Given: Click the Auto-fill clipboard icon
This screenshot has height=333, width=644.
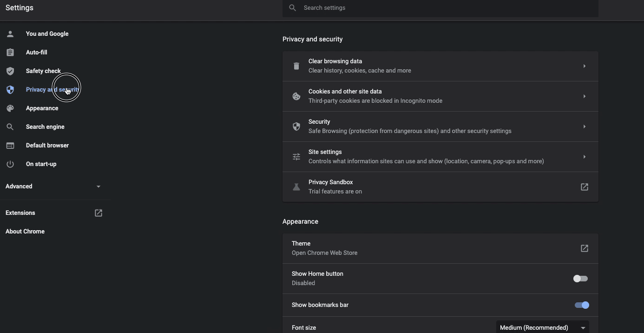Looking at the screenshot, I should [x=10, y=53].
